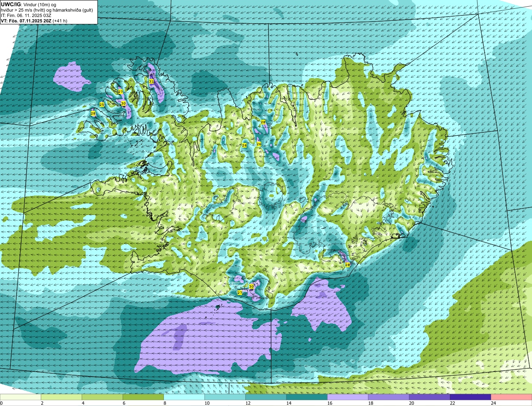Click the yellow gust label 31
This screenshot has height=406, width=532.
click(x=151, y=81)
